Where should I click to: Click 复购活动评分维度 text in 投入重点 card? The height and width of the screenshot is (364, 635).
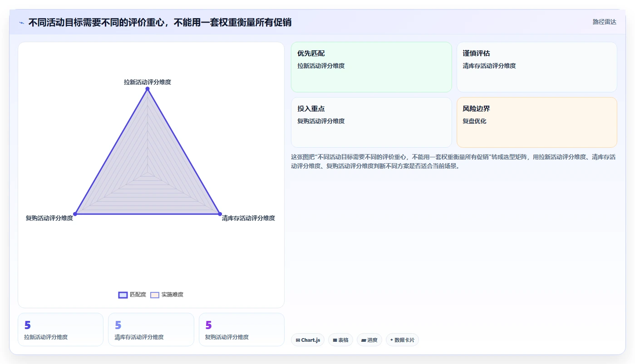(x=321, y=121)
